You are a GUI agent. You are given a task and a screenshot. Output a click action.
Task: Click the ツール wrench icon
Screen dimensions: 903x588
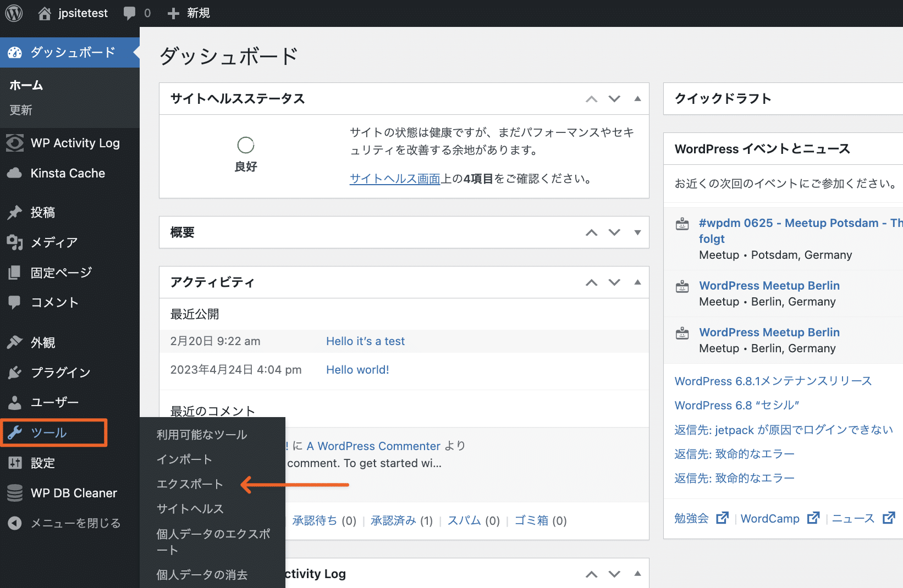pyautogui.click(x=14, y=432)
